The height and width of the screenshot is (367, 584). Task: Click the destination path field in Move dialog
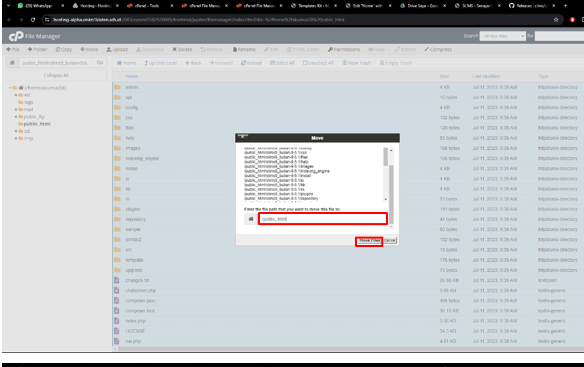click(323, 219)
